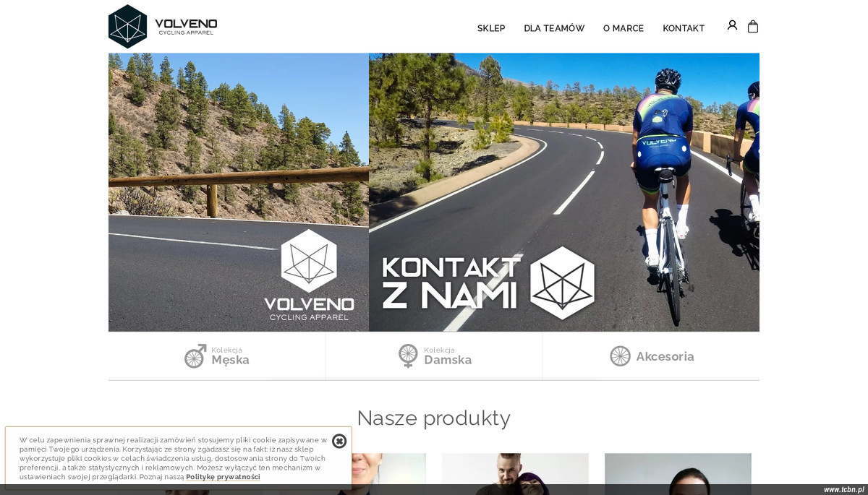This screenshot has height=495, width=868.
Task: Click the wheel icon beside Akcesoria
Action: [x=620, y=356]
